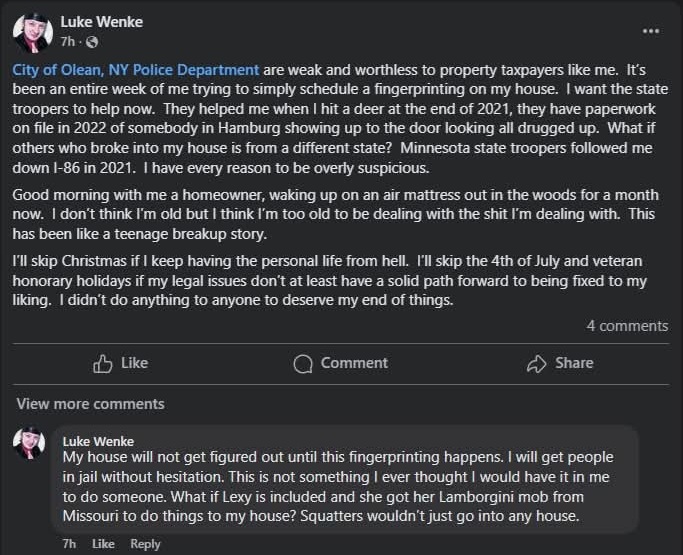The height and width of the screenshot is (555, 683).
Task: Open the post author's profile picture
Action: [33, 33]
